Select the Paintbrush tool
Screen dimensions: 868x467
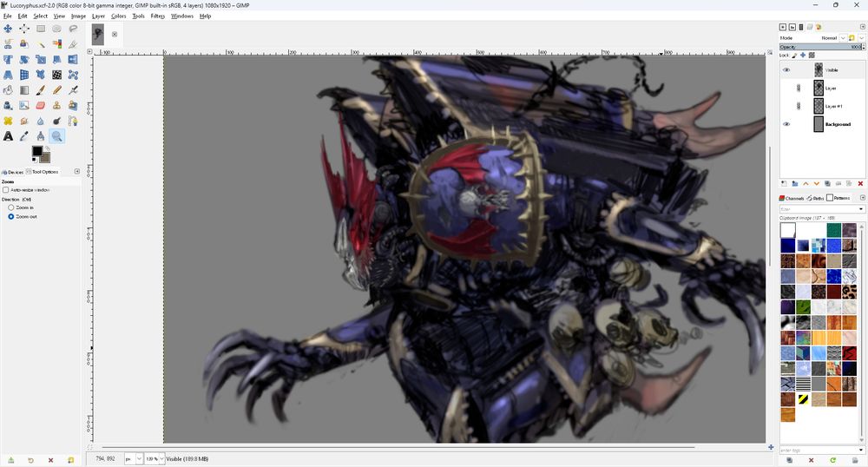tap(41, 90)
